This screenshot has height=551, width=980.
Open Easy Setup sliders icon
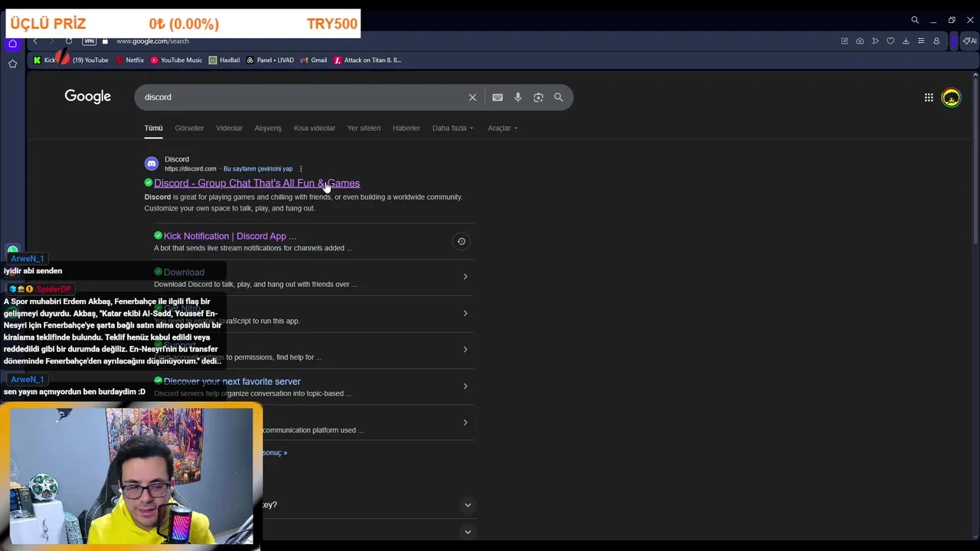point(921,41)
